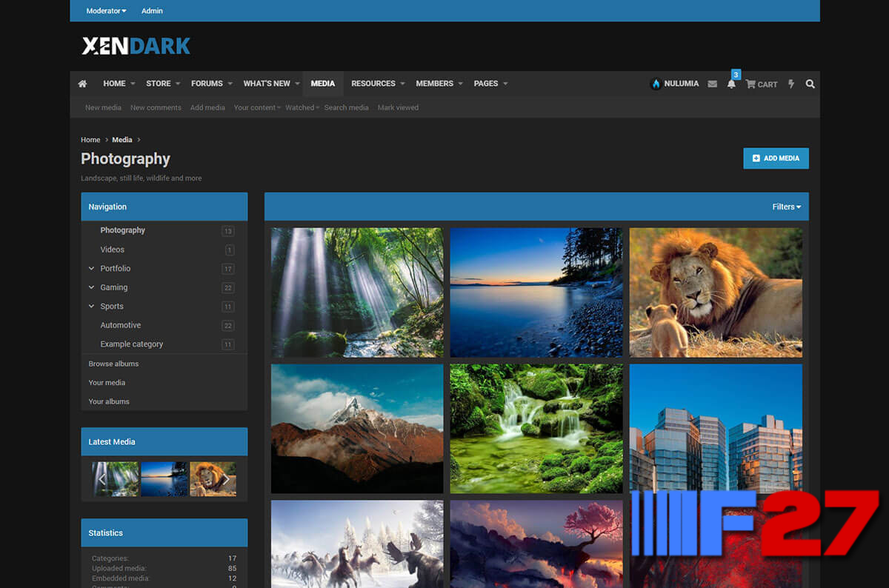This screenshot has width=889, height=588.
Task: Expand the Portfolio category
Action: [x=92, y=269]
